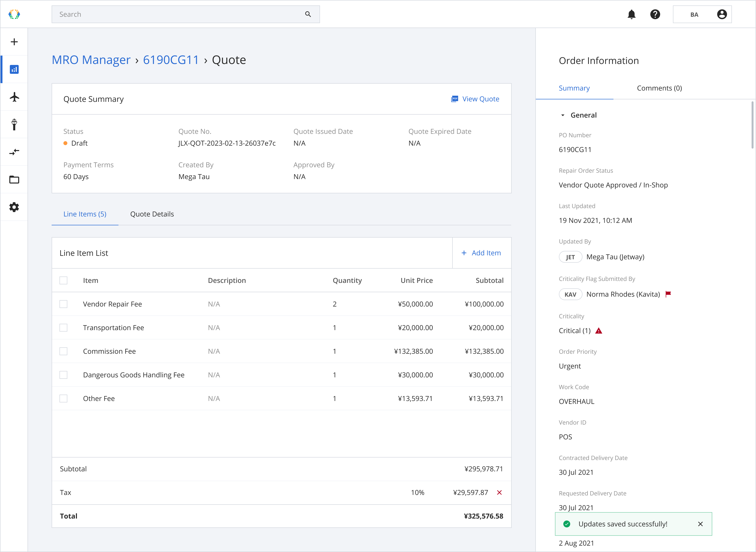This screenshot has width=756, height=552.
Task: Click the green success checkmark icon
Action: (x=567, y=524)
